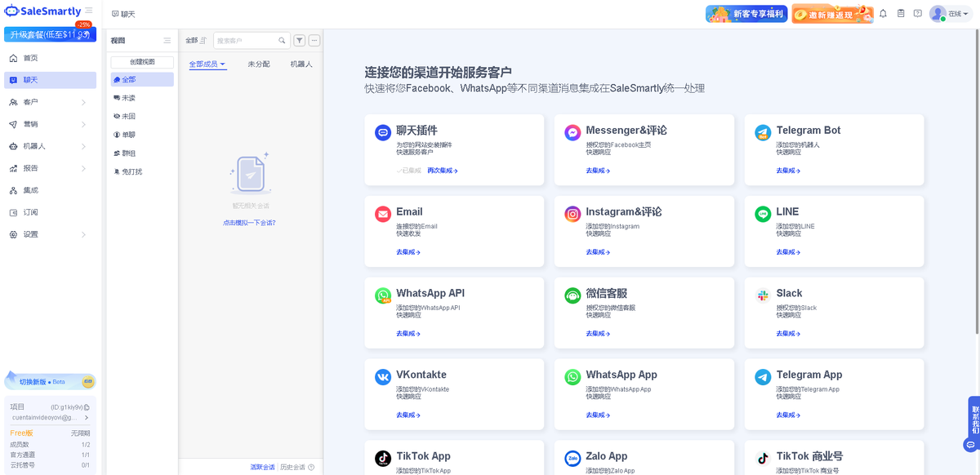980x475 pixels.
Task: Click the floating contact-us headset icon
Action: point(970,445)
